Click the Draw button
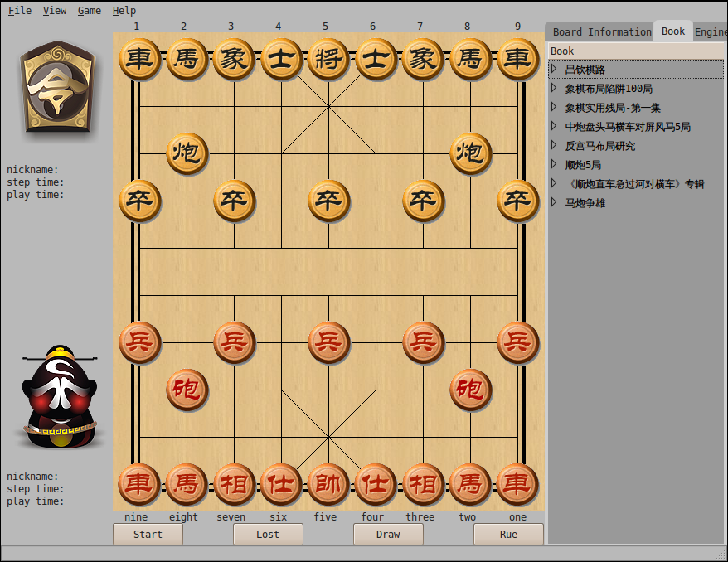The image size is (728, 562). tap(388, 534)
